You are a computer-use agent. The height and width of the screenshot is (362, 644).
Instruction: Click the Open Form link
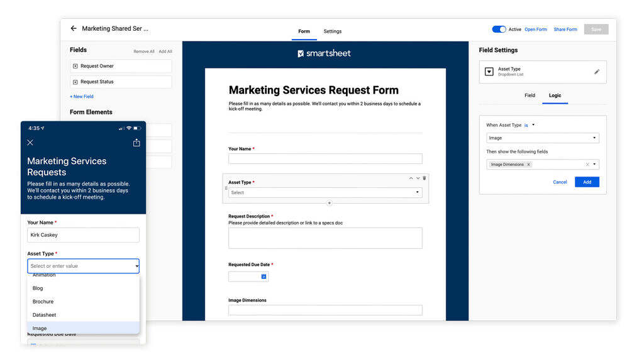click(536, 30)
